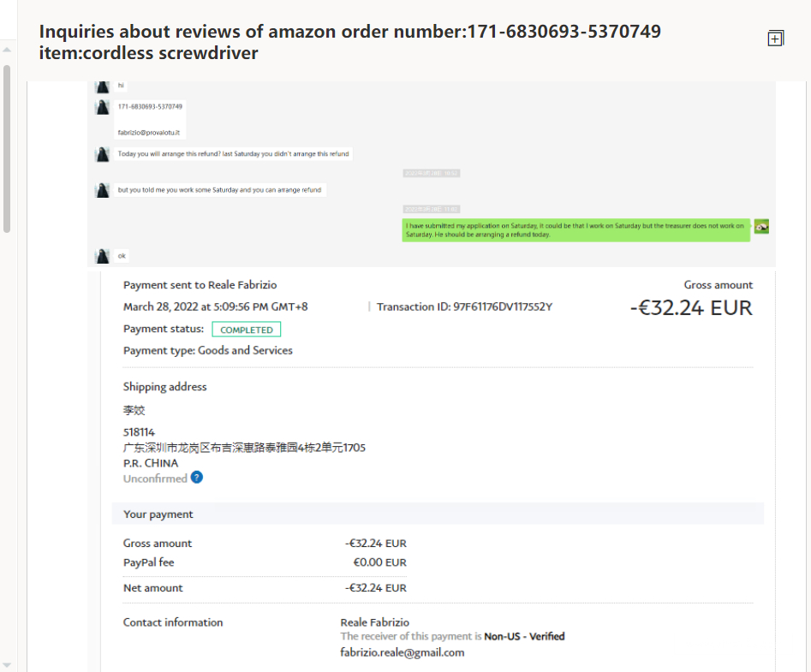Click the 'Shipping address' heading
This screenshot has height=672, width=811.
(165, 387)
